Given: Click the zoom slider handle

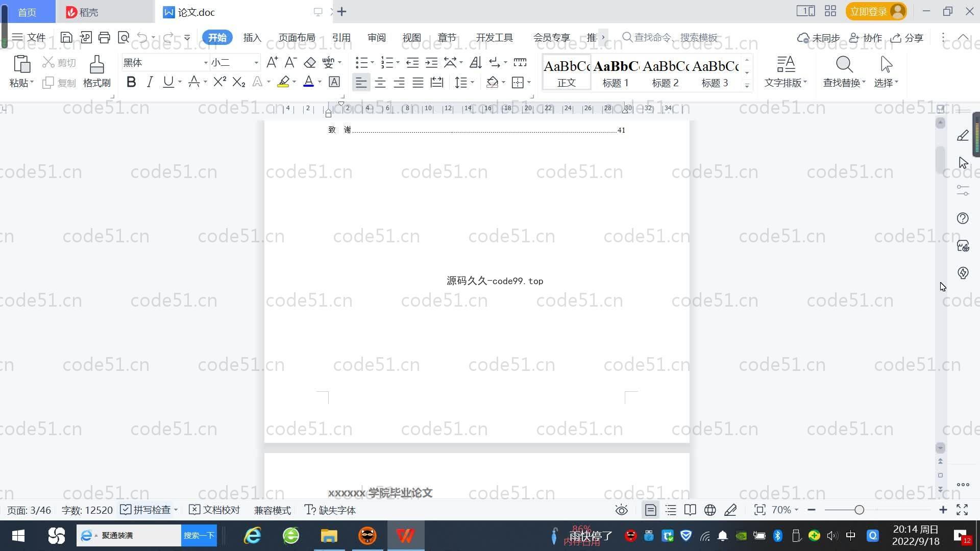Looking at the screenshot, I should 859,510.
